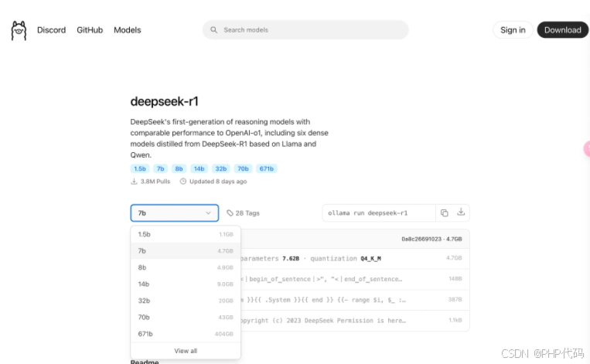The image size is (590, 364).
Task: Click the search magnifier icon
Action: [x=213, y=29]
